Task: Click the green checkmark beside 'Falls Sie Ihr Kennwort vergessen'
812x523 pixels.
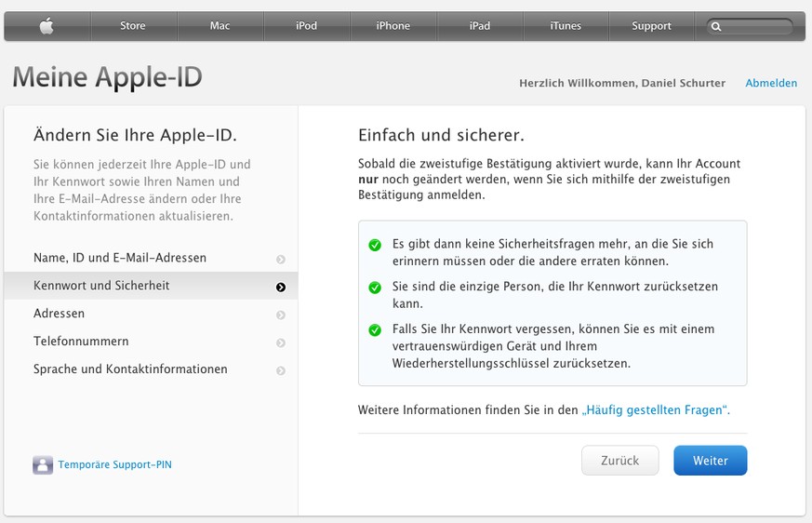Action: pos(375,330)
